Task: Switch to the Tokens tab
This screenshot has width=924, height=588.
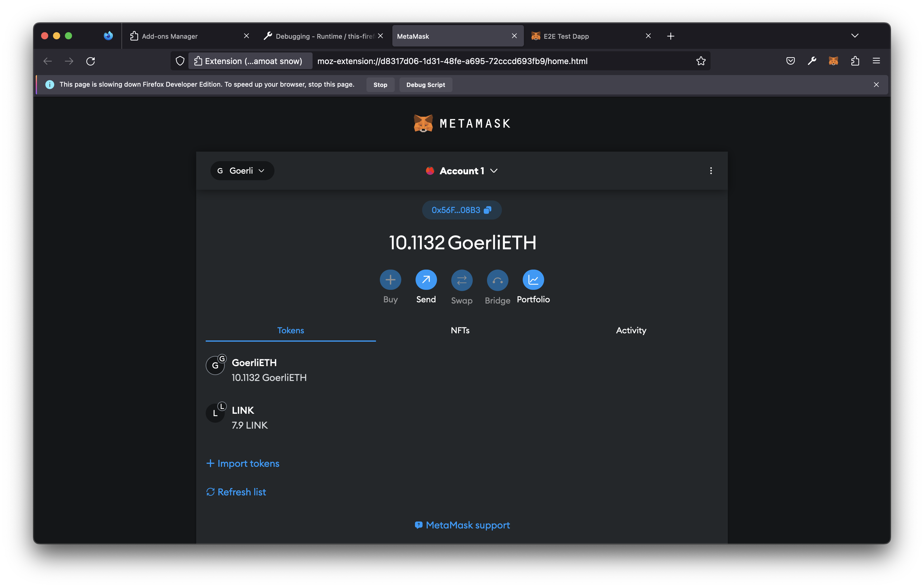Action: [x=291, y=330]
